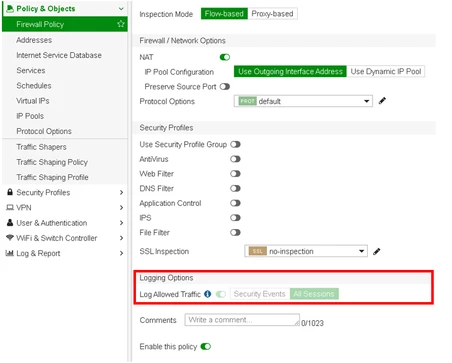Enable Use Security Profile Group
Screen dimensions: 452x363
(235, 144)
